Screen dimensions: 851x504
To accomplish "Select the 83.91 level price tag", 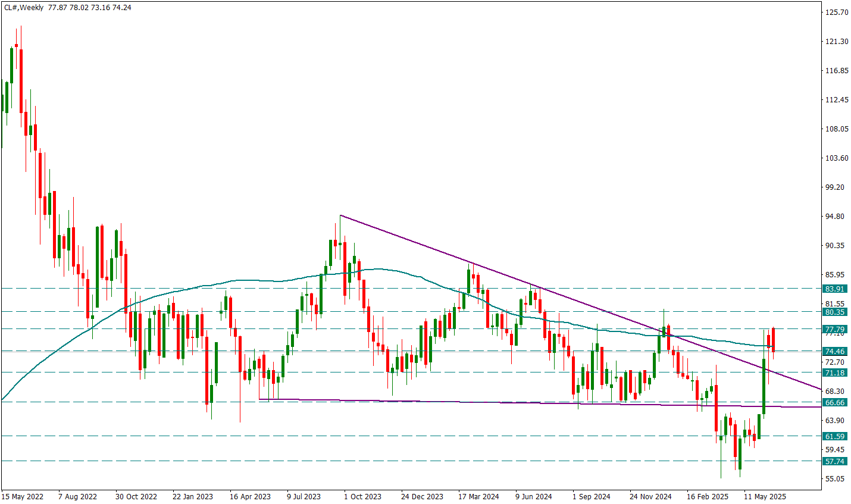I will 835,289.
